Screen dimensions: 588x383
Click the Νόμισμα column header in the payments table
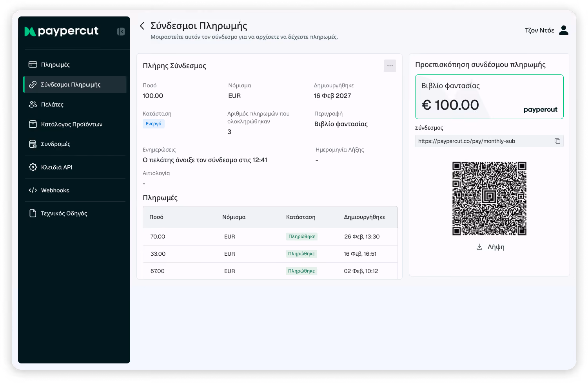tap(234, 217)
